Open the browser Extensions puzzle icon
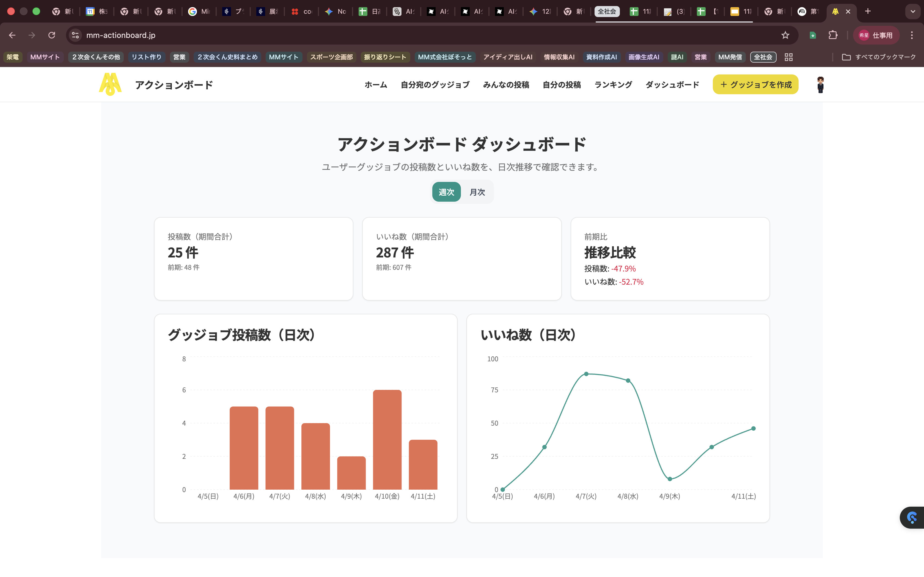The image size is (924, 577). pos(833,35)
